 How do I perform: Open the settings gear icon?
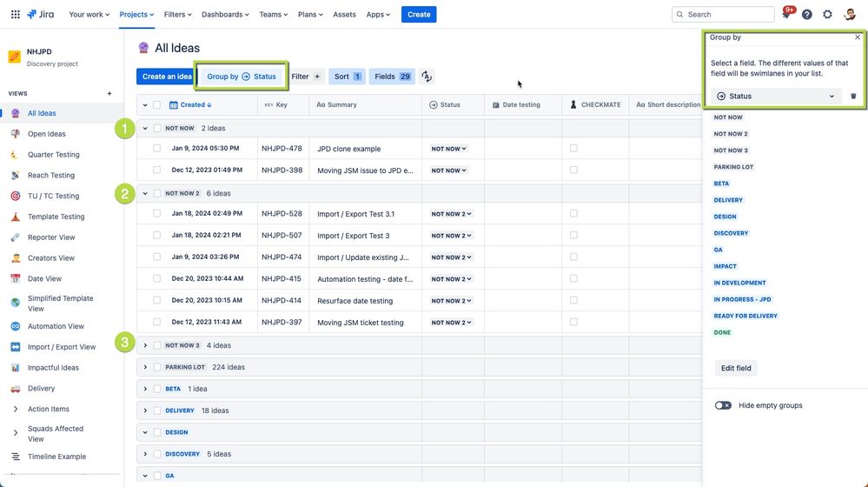pyautogui.click(x=827, y=15)
